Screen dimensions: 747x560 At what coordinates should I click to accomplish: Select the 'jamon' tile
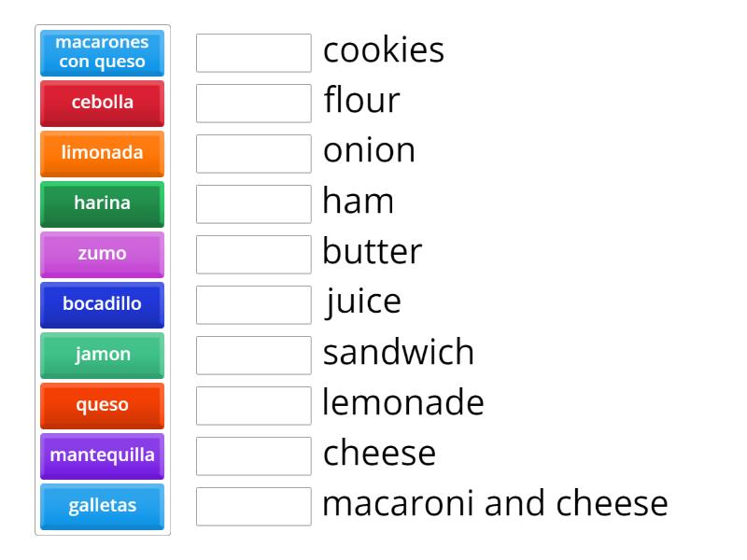(x=101, y=356)
